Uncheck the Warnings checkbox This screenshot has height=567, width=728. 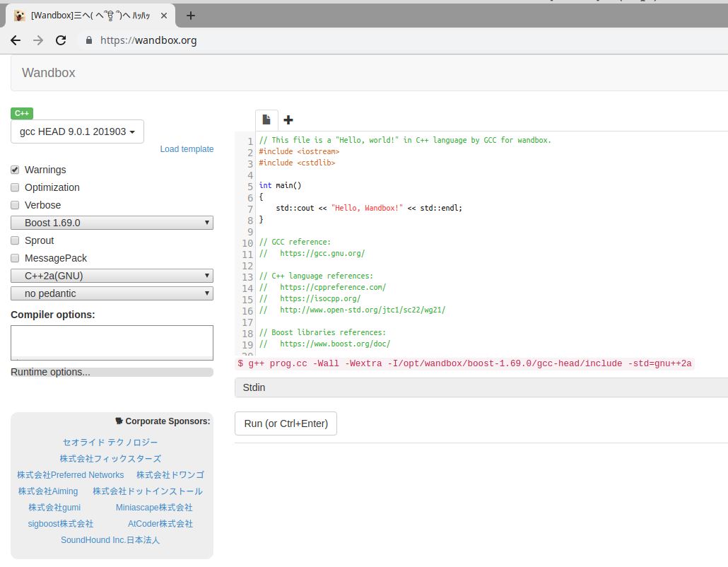pyautogui.click(x=15, y=170)
